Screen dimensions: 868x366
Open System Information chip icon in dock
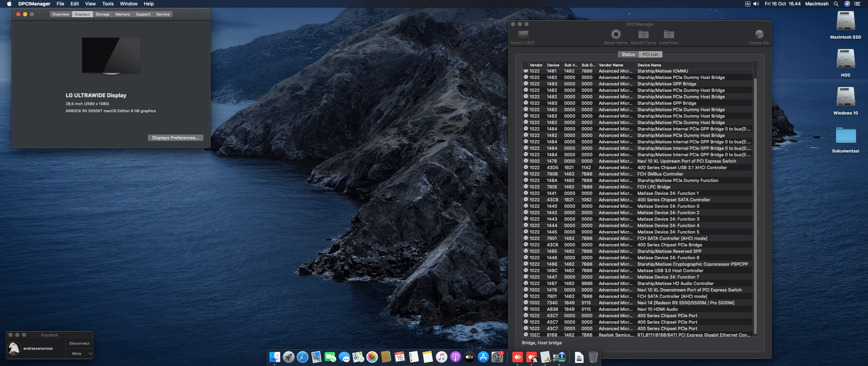pyautogui.click(x=559, y=357)
